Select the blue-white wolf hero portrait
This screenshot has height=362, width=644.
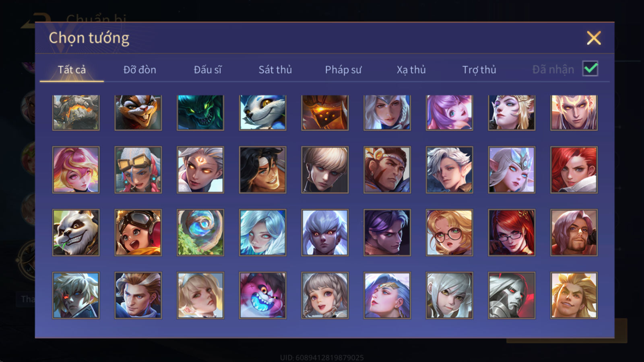(262, 113)
